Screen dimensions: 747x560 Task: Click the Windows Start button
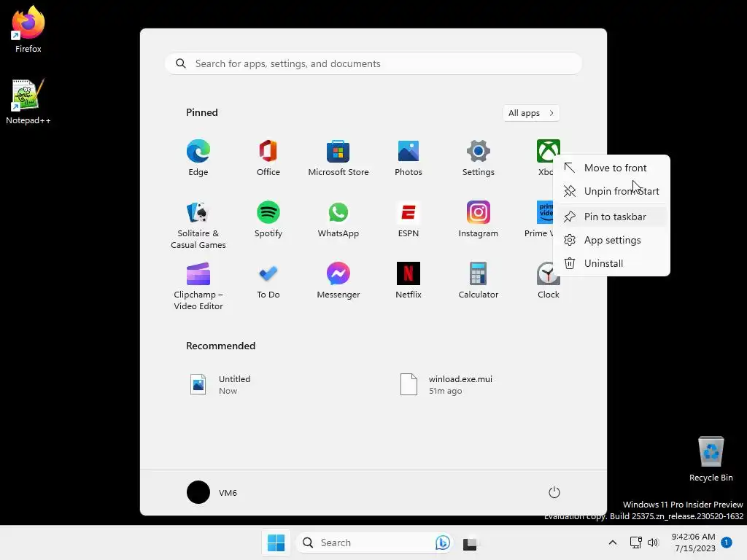coord(276,542)
